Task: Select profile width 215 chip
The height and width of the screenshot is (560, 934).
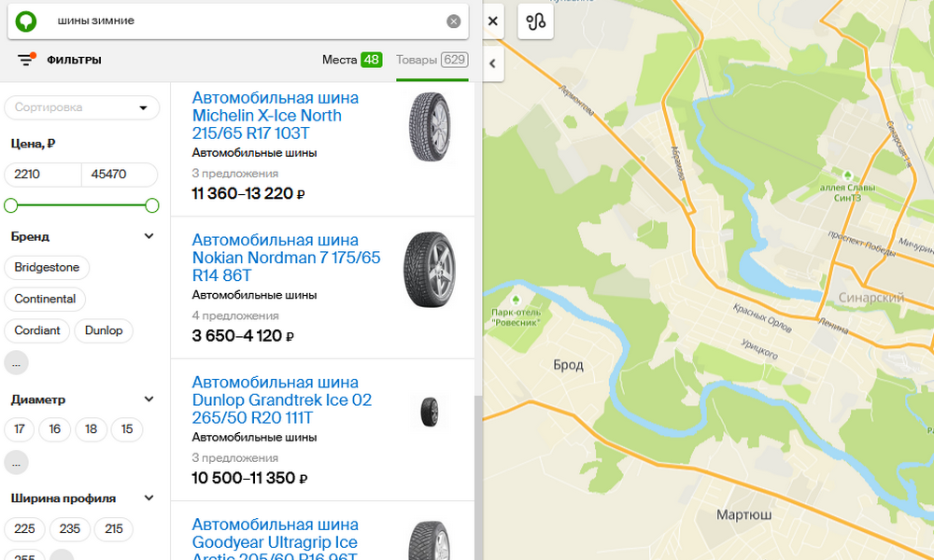Action: click(114, 528)
